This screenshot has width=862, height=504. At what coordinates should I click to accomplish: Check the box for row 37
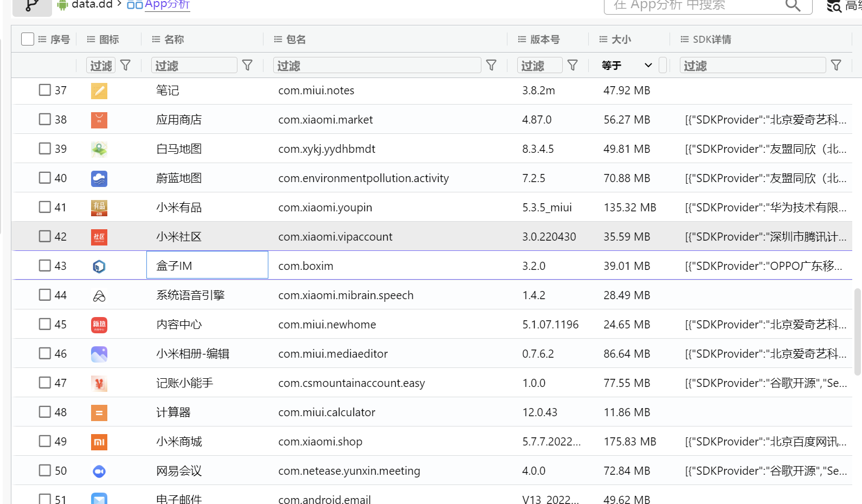pyautogui.click(x=44, y=90)
